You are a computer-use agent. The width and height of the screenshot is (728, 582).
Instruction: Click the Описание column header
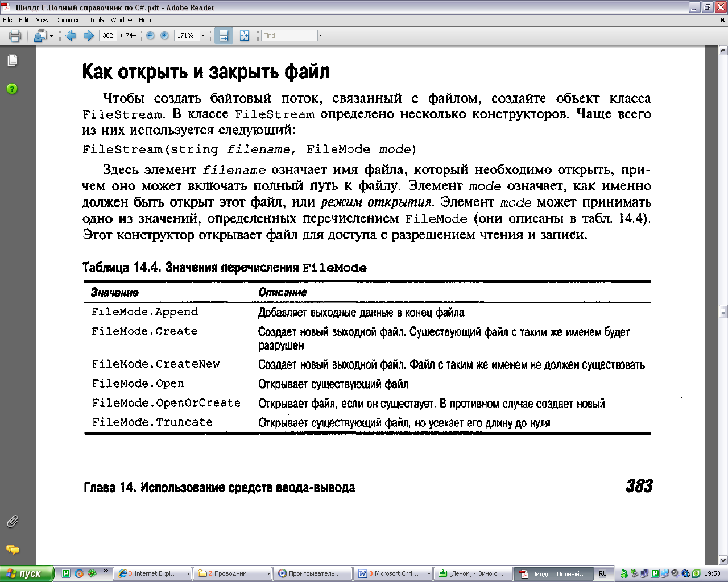(283, 292)
